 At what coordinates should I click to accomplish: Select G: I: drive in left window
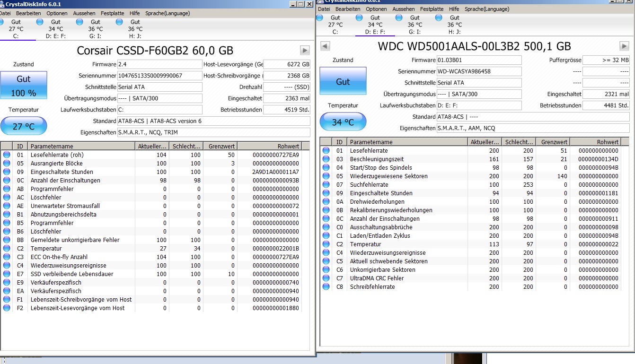tap(95, 29)
